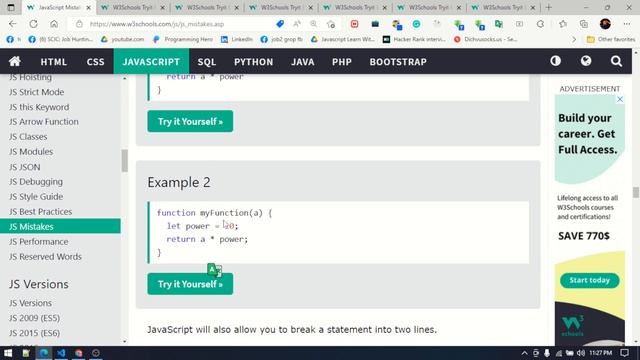The height and width of the screenshot is (360, 640).
Task: Switch to the last W3Schools Tryit tab
Action: [503, 7]
